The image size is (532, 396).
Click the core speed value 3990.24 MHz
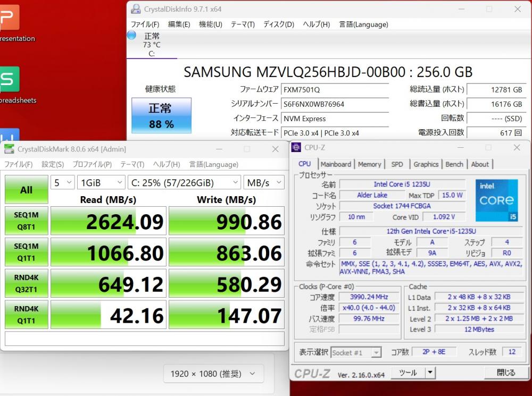(x=369, y=297)
